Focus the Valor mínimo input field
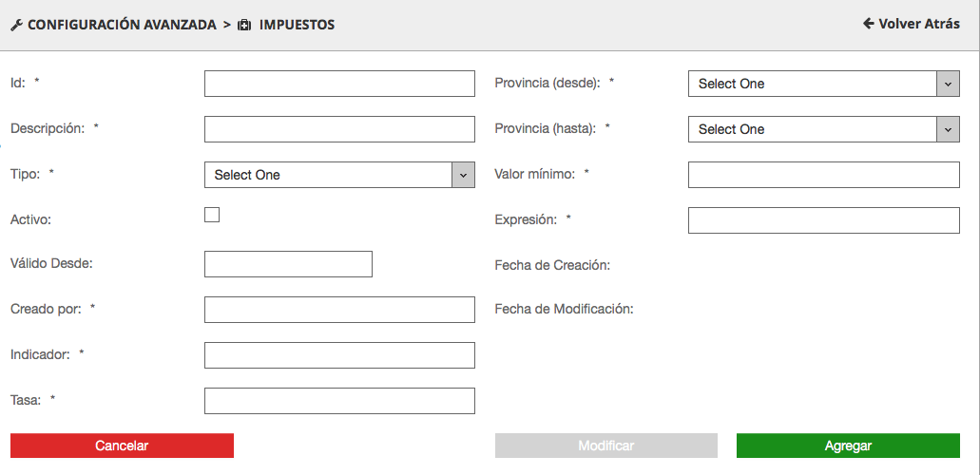The height and width of the screenshot is (475, 980). (823, 175)
